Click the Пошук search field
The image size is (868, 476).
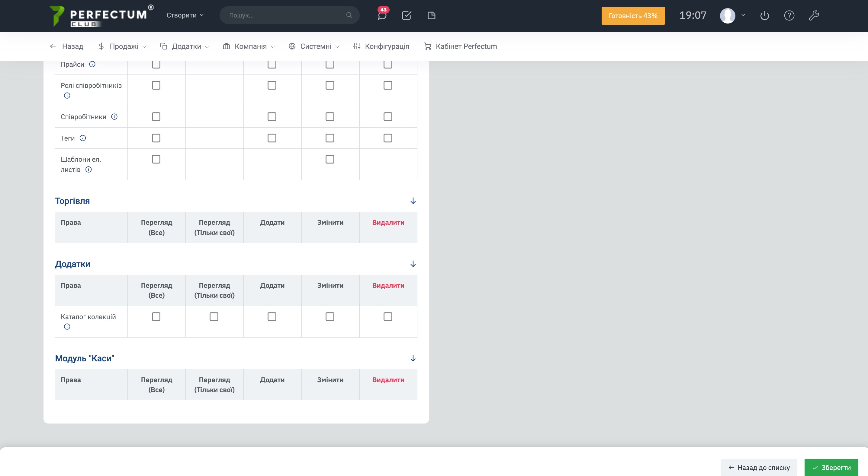[285, 15]
